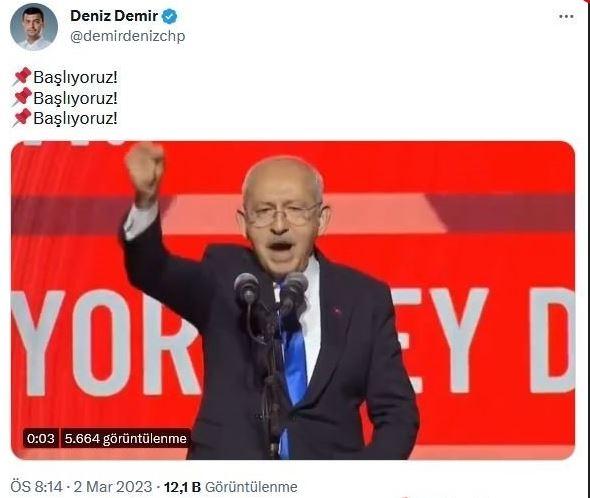
Task: Open the three-dot more options menu
Action: click(x=566, y=17)
